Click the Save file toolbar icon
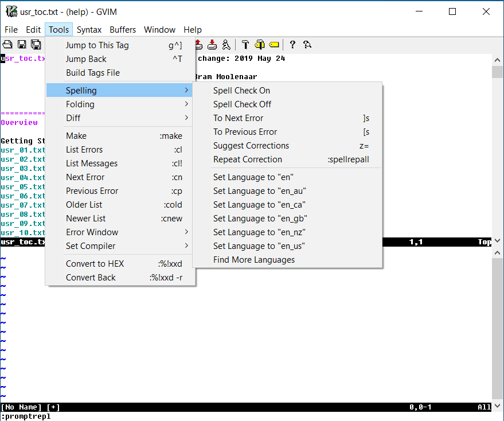504x421 pixels. tap(22, 44)
